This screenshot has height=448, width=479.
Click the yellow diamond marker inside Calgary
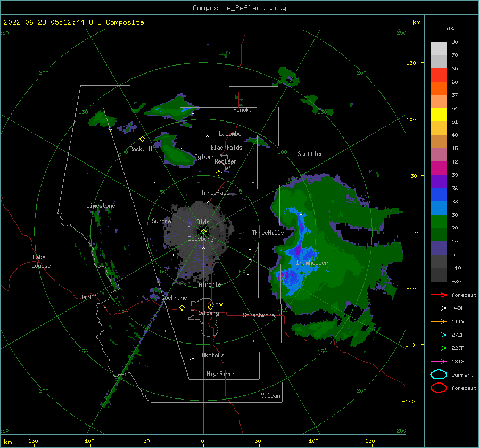pos(210,307)
